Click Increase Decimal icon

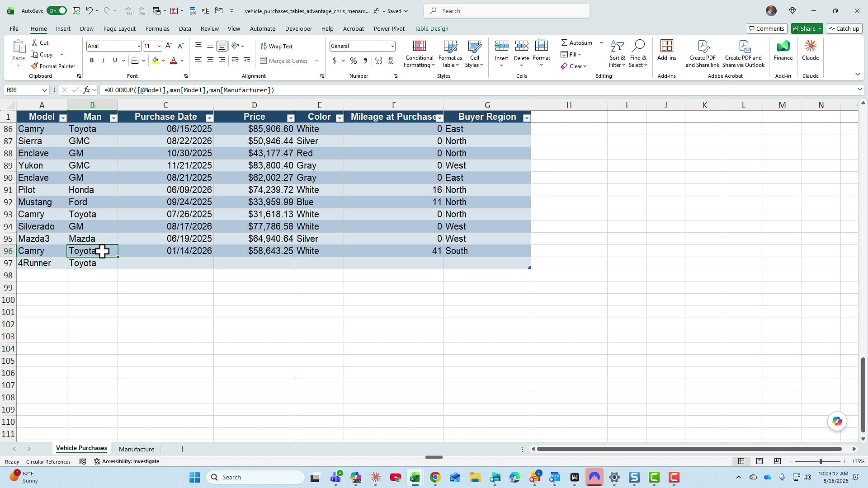click(x=378, y=61)
